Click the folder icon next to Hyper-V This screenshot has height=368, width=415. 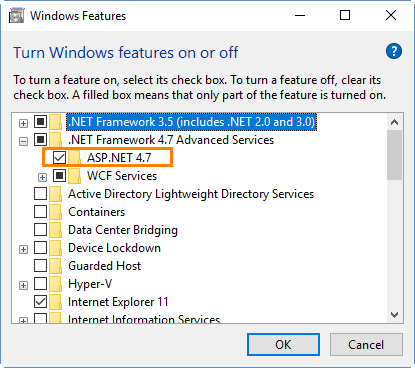coord(55,284)
